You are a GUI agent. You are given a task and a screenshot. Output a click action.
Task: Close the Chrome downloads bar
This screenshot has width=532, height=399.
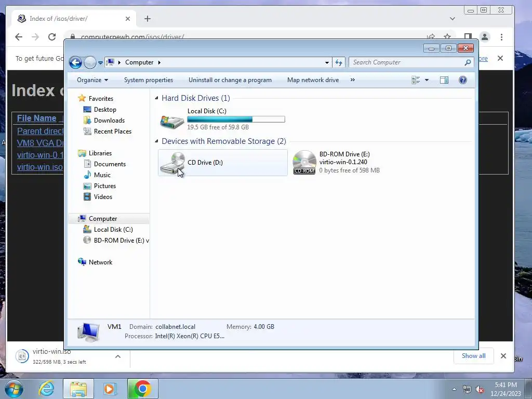[503, 356]
